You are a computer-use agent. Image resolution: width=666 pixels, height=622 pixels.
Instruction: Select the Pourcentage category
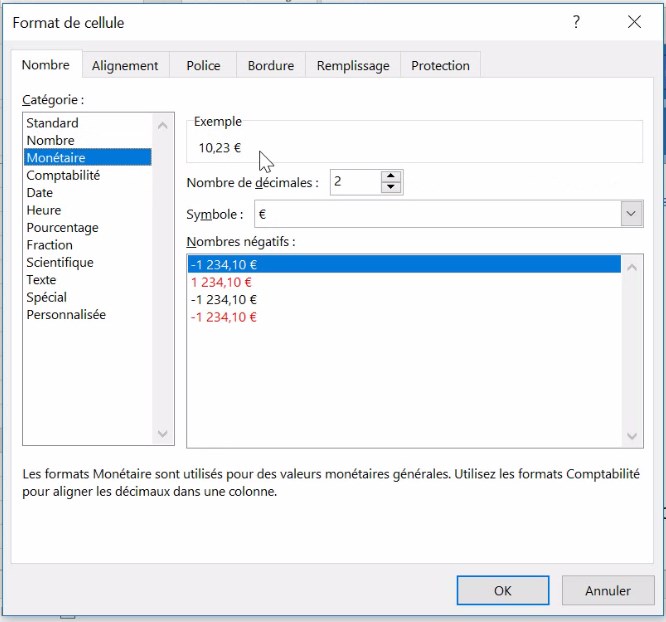coord(62,227)
